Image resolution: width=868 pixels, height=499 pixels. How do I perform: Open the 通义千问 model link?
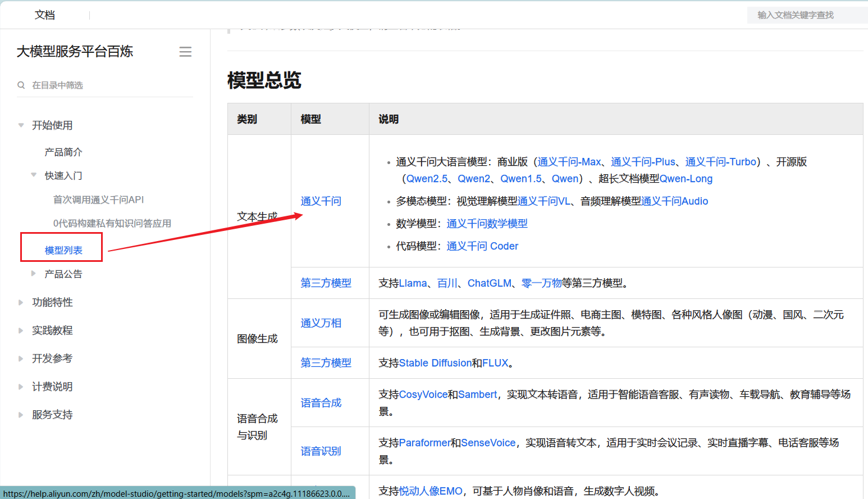coord(321,201)
